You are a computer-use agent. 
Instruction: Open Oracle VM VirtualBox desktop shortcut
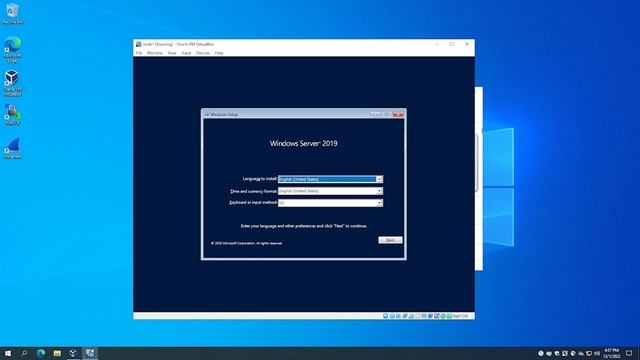click(12, 83)
